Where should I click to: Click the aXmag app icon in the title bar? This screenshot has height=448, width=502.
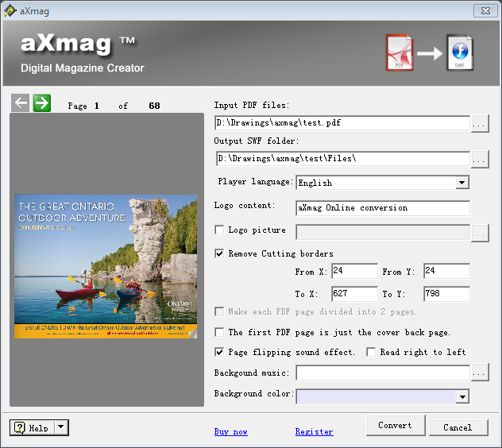10,10
